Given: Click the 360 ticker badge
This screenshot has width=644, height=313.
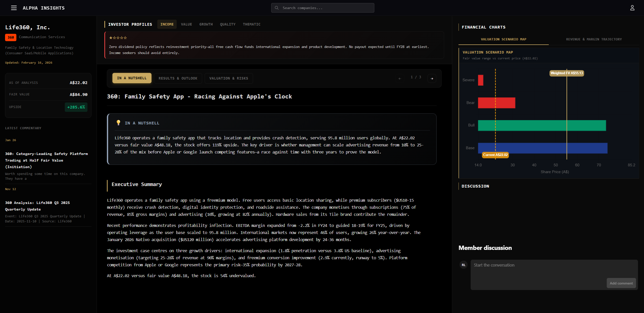Looking at the screenshot, I should pos(10,37).
